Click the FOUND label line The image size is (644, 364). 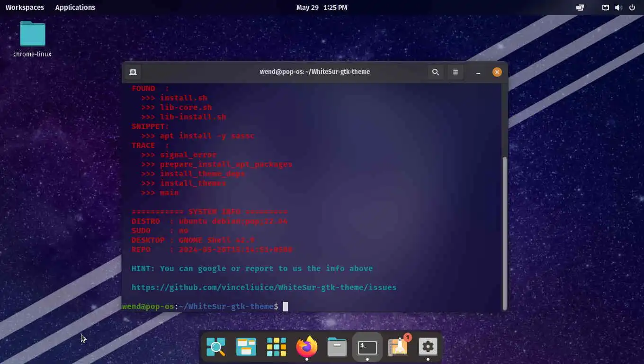pyautogui.click(x=151, y=89)
